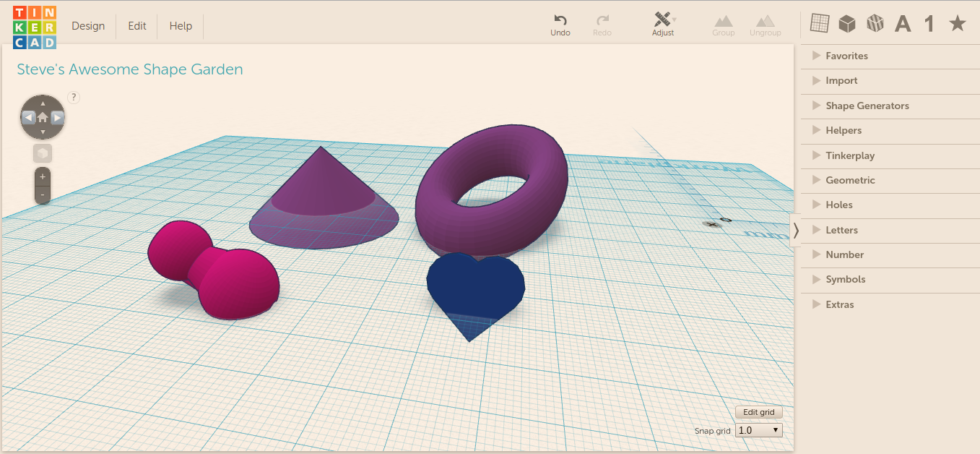The width and height of the screenshot is (980, 454).
Task: Open the Adjust tools dropdown
Action: click(x=664, y=25)
